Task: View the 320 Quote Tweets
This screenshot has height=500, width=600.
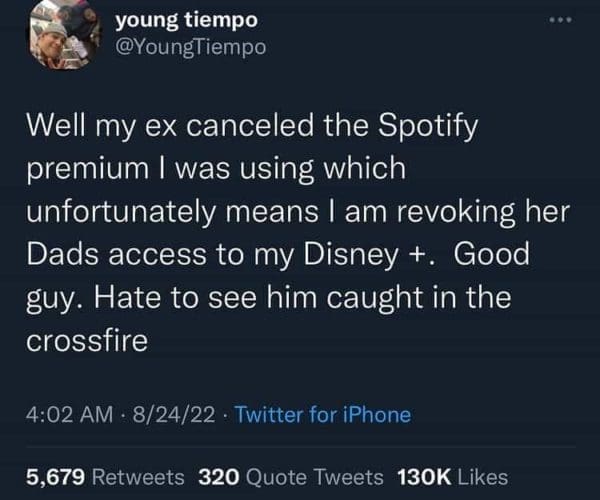Action: pos(297,477)
